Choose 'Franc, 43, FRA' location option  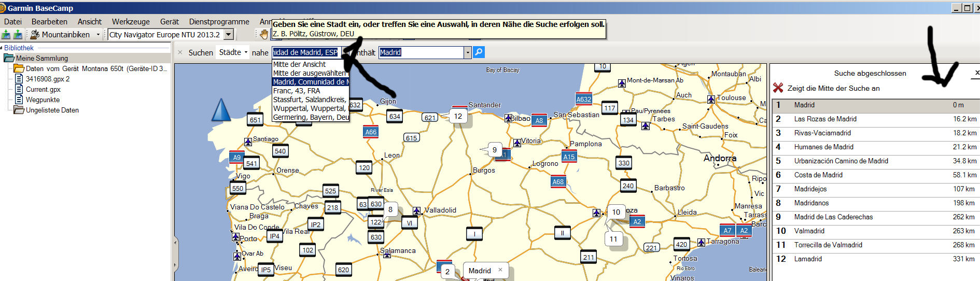(x=311, y=91)
